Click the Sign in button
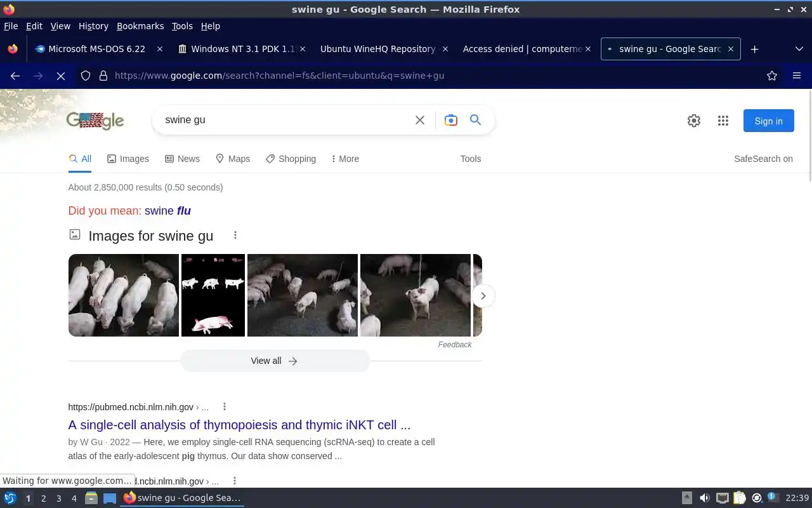The width and height of the screenshot is (812, 508). click(x=769, y=121)
